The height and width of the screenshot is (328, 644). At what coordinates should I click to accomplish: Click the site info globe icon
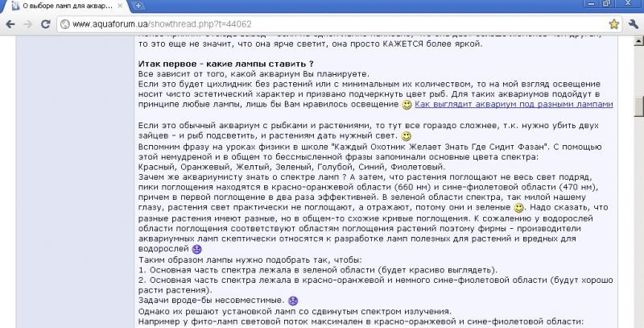click(x=65, y=24)
